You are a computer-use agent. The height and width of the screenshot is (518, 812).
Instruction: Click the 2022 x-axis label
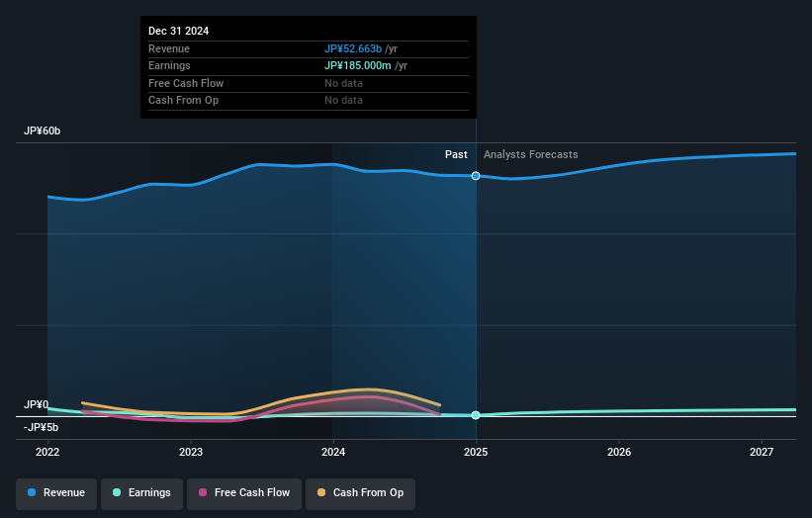click(47, 452)
